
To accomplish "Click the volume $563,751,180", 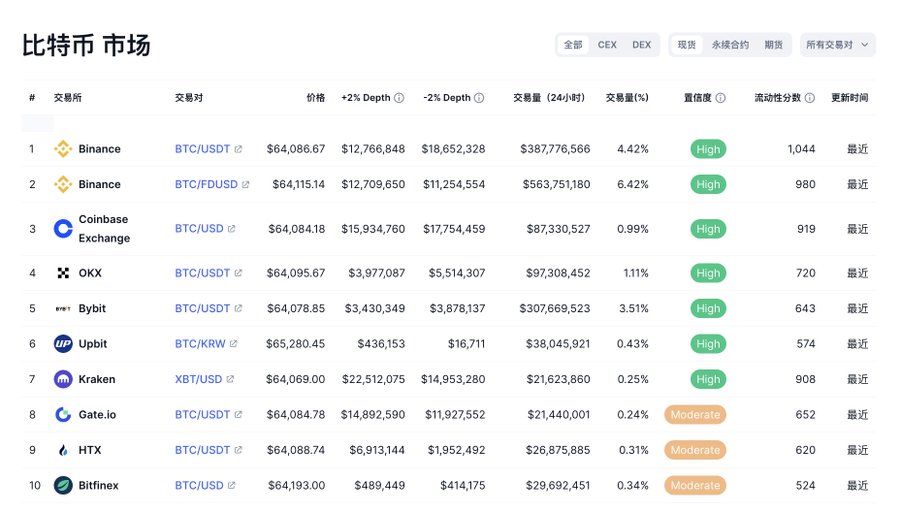I will click(556, 184).
